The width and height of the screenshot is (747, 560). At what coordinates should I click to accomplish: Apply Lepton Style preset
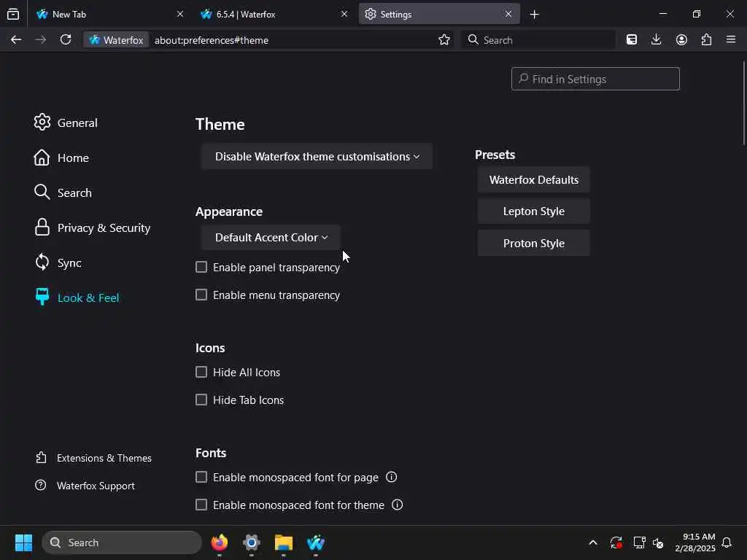tap(533, 211)
